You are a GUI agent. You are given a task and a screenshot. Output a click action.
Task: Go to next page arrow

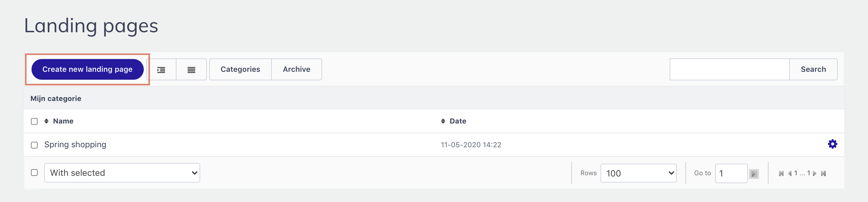815,173
